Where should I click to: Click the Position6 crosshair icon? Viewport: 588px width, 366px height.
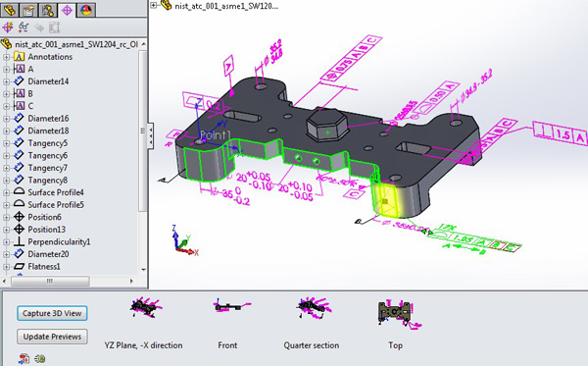[20, 217]
